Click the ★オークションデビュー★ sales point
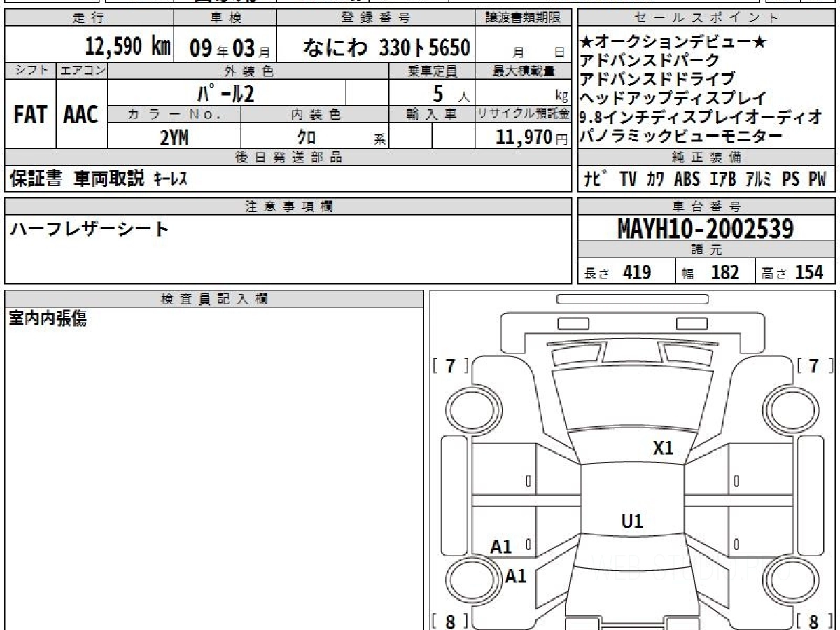This screenshot has width=840, height=630. (673, 43)
